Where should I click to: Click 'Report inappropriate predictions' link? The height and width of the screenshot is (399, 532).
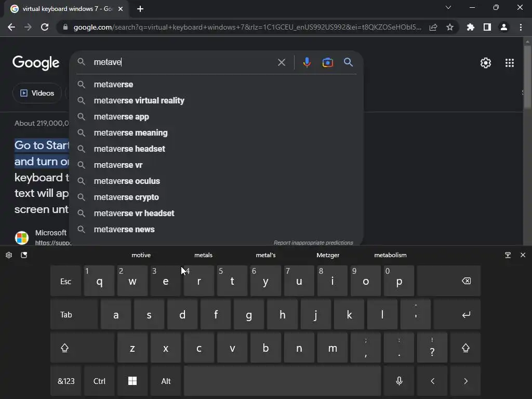[313, 243]
